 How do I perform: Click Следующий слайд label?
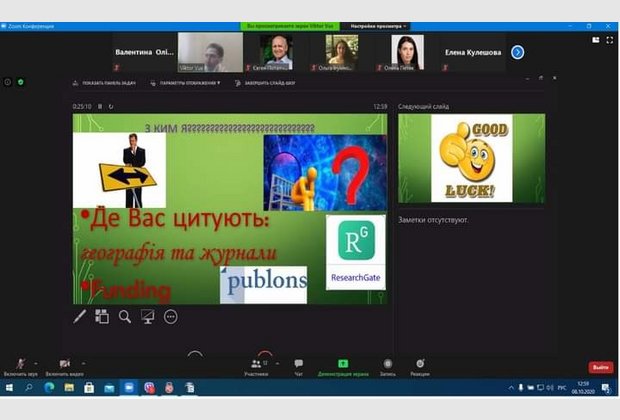click(x=423, y=106)
